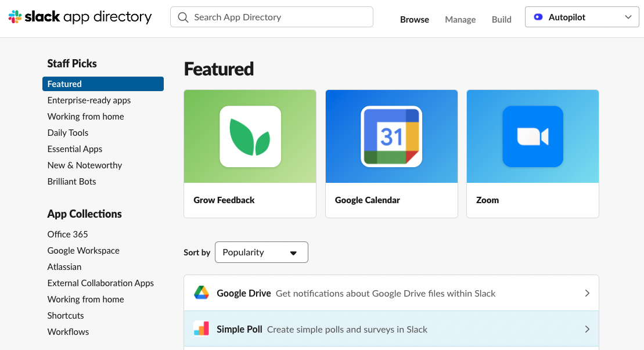Expand the Google Drive row chevron

587,293
